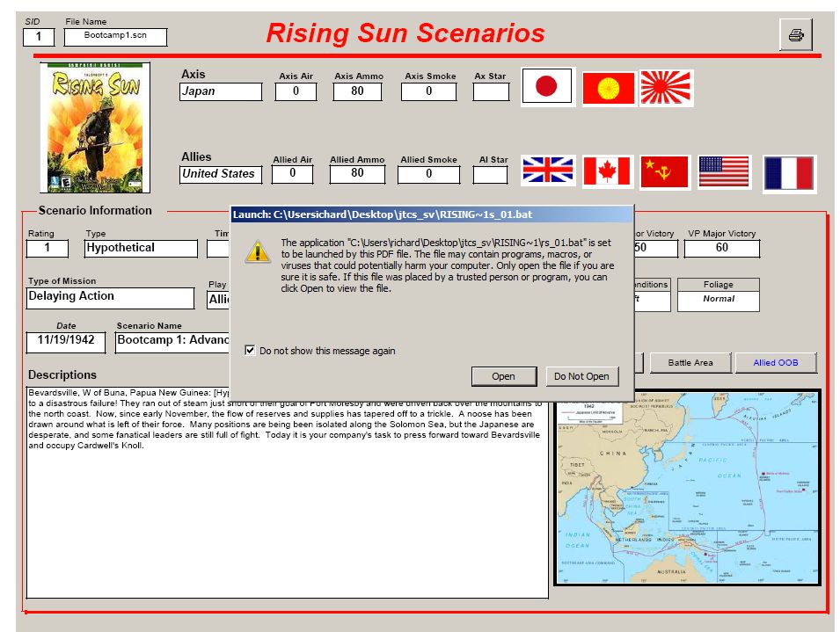Click the empty Al Star field
840x632 pixels.
coord(490,174)
